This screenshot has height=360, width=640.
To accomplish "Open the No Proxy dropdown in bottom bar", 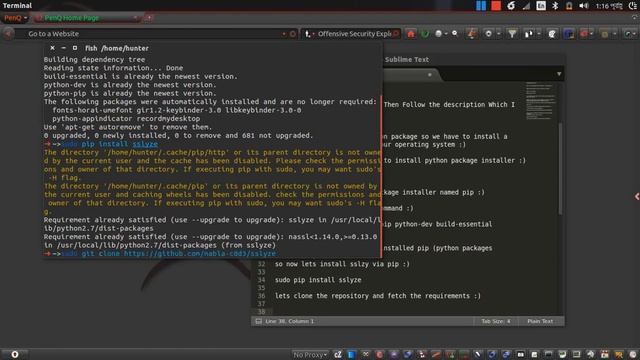I will point(310,355).
